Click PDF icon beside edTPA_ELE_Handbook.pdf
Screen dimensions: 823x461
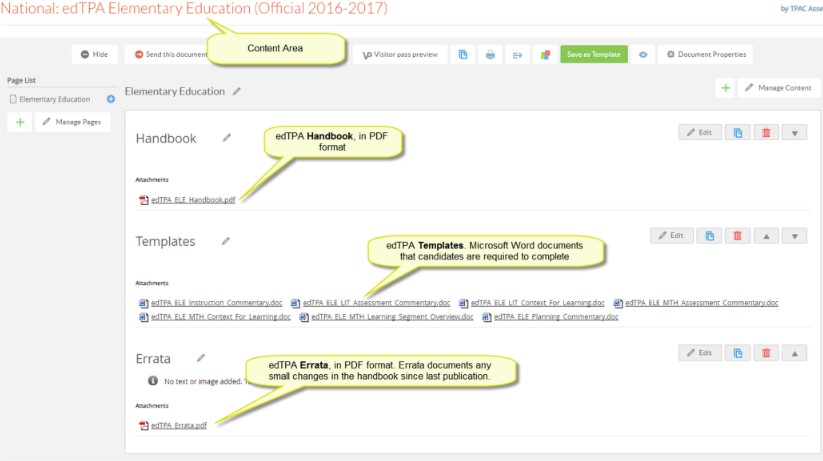pos(144,200)
